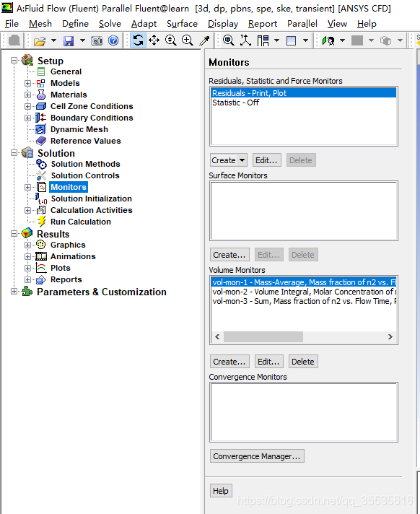Click the Plots chart icon
Viewport: 420px width, 514px height.
41,268
